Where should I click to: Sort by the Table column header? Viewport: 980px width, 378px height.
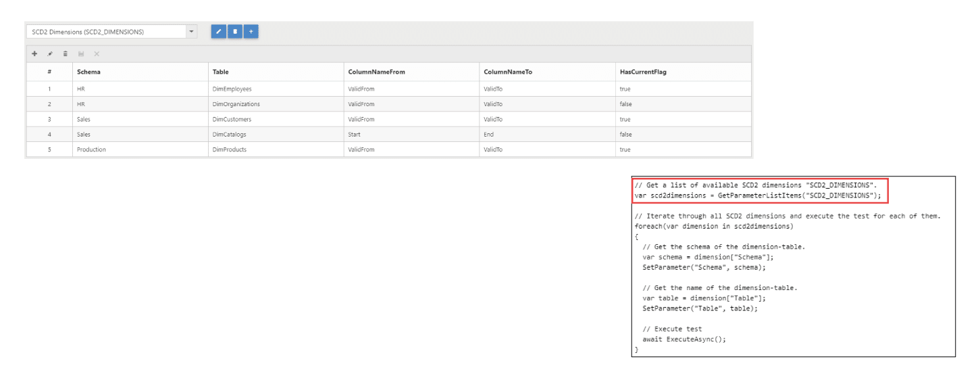pyautogui.click(x=276, y=72)
